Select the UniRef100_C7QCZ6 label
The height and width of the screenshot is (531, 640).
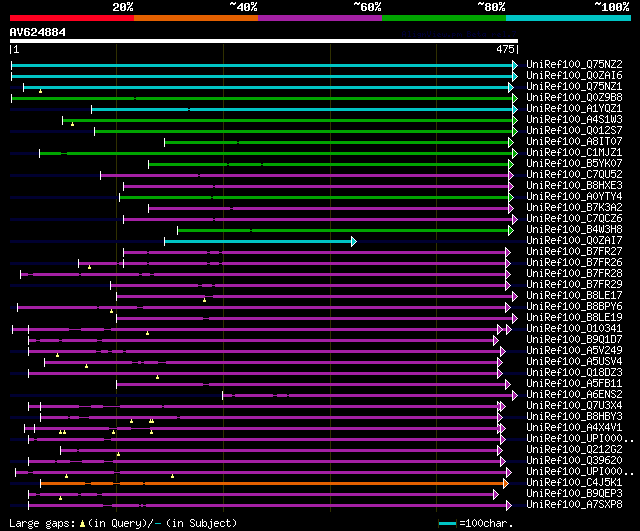[x=574, y=218]
